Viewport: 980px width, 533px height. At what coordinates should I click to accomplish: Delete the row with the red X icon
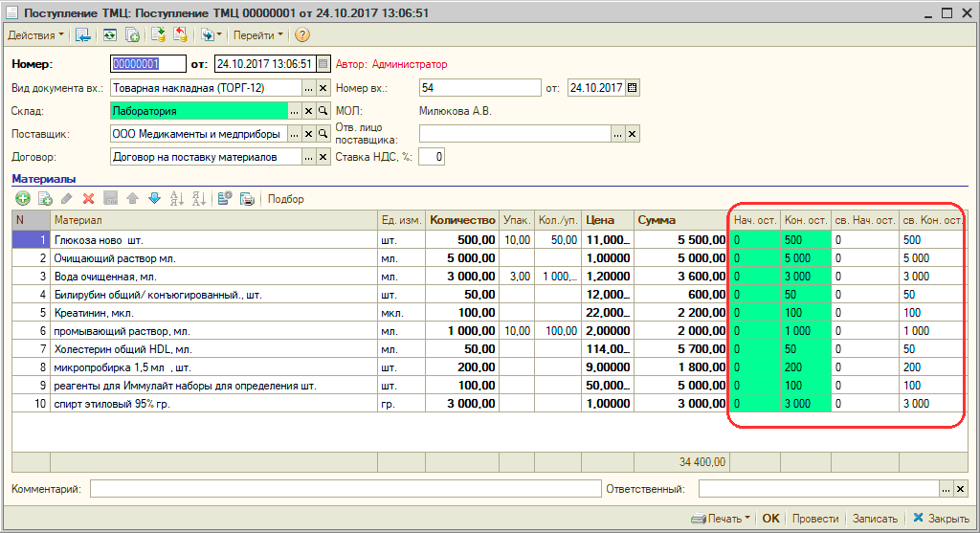coord(88,199)
